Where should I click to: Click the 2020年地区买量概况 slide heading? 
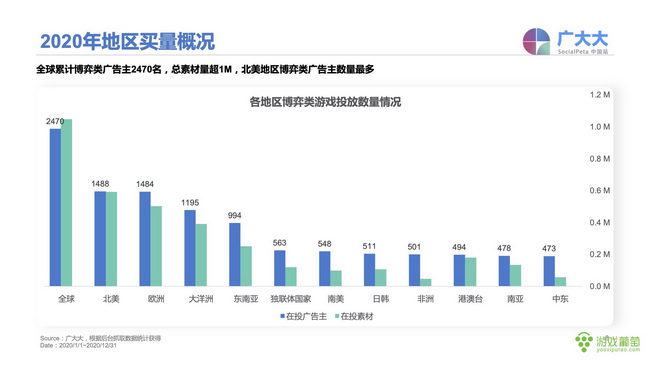[x=128, y=41]
